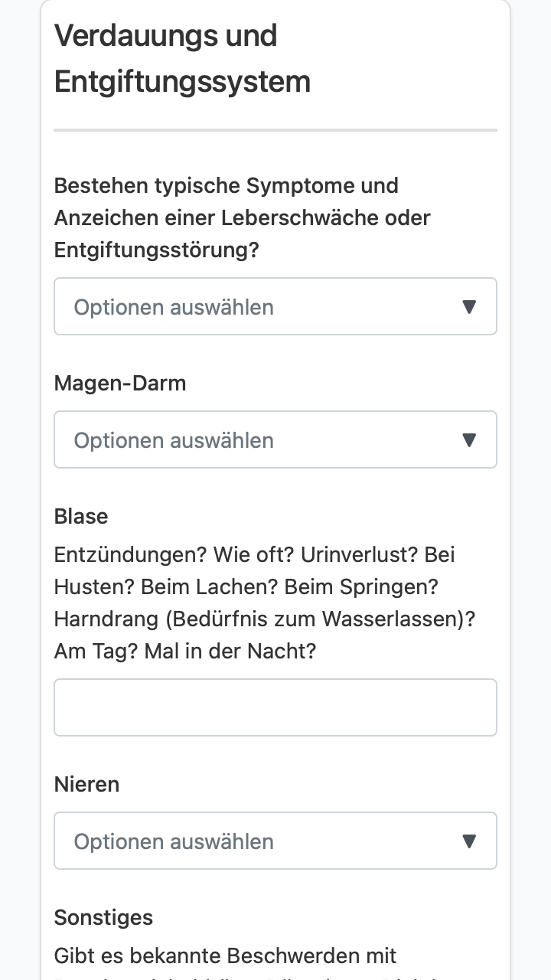This screenshot has width=551, height=980.
Task: Click the arrow icon in the Nieren dropdown
Action: (470, 841)
